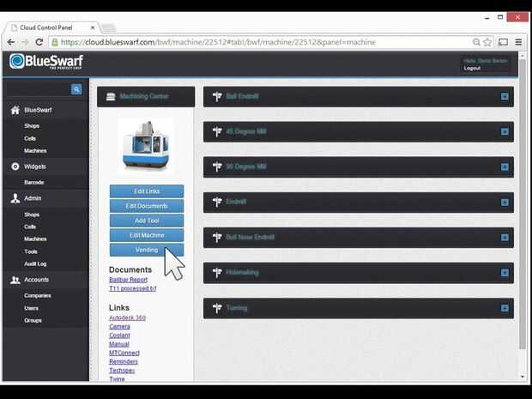Open the T11 processed document link

point(133,288)
